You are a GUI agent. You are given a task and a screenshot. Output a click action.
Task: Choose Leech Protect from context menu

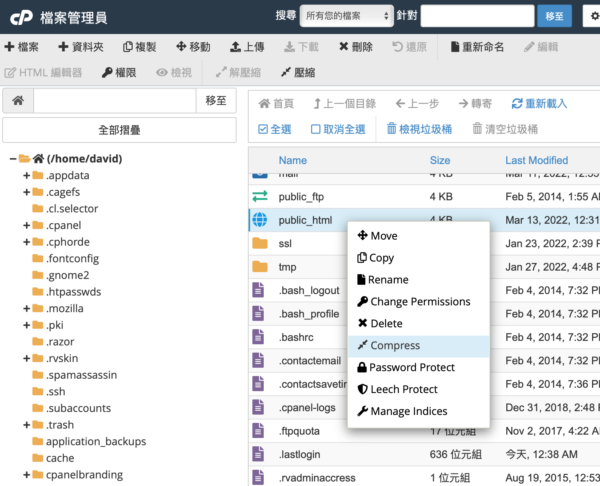[419, 389]
